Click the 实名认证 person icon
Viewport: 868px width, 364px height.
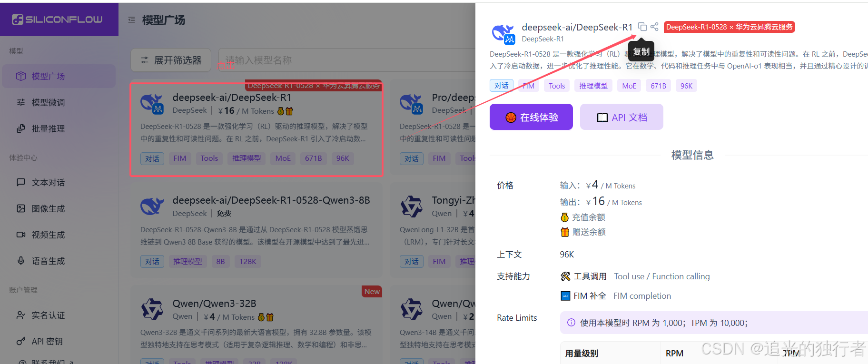[x=21, y=315]
